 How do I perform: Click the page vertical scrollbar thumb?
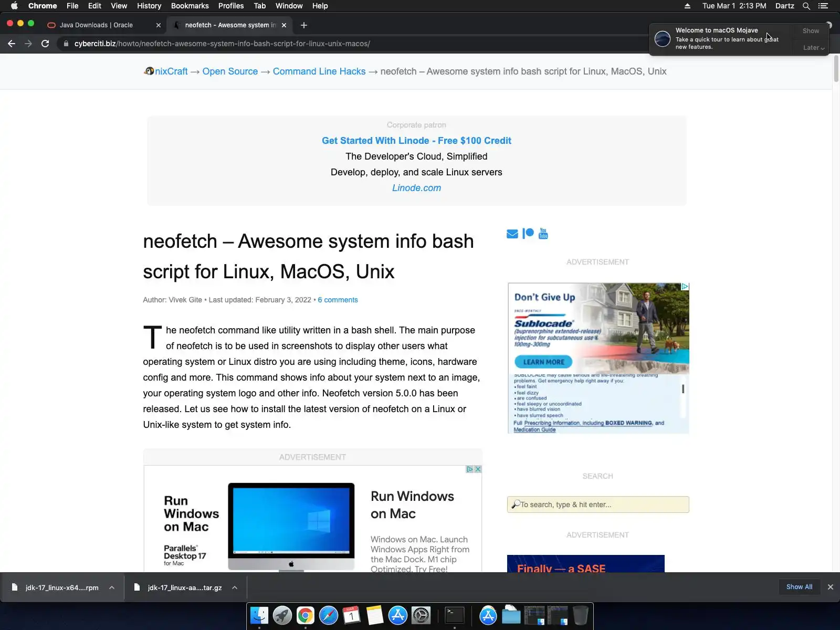pos(836,68)
